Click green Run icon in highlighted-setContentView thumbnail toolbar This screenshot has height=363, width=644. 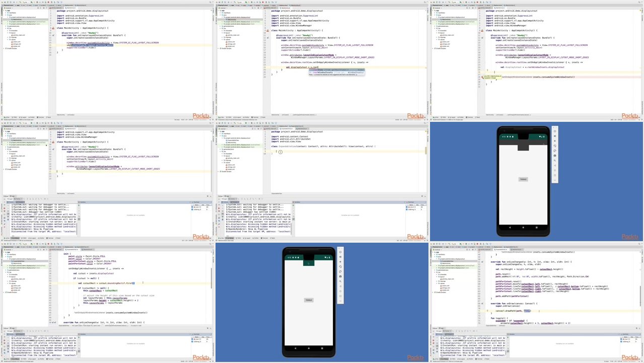coord(31,2)
